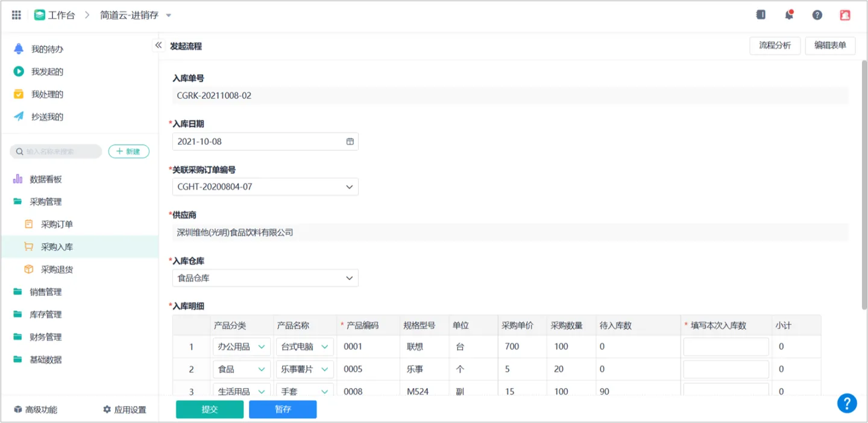Click 工作台 breadcrumb link
The image size is (868, 423).
tap(61, 16)
